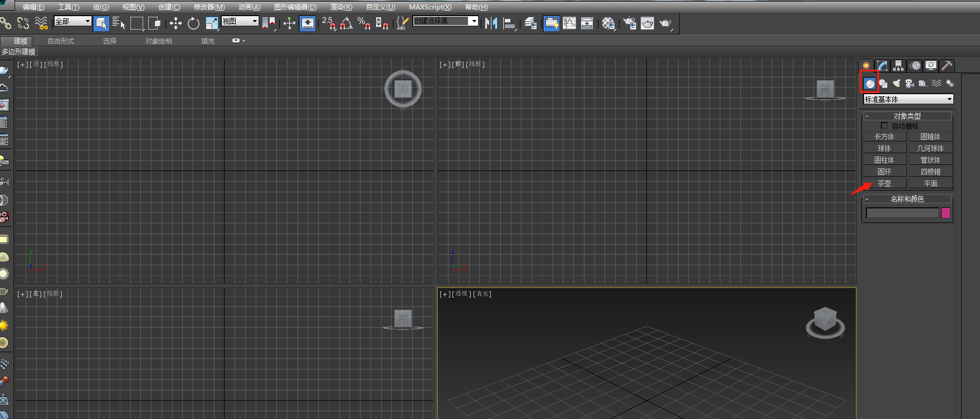This screenshot has height=419, width=980.
Task: Select the Cameras category icon
Action: 910,84
